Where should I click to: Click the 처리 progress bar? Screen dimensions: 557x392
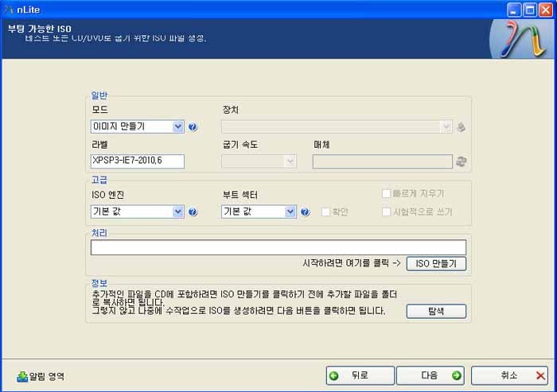[x=278, y=247]
